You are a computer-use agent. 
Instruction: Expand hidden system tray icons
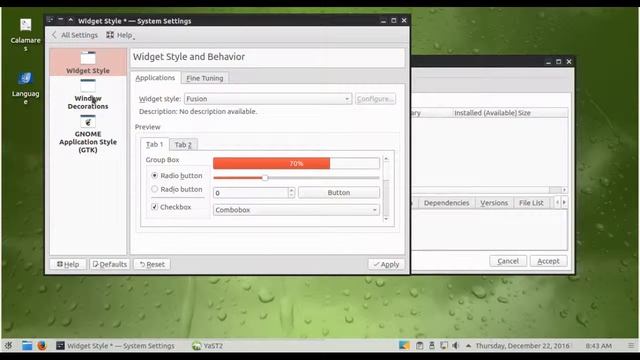pyautogui.click(x=468, y=346)
